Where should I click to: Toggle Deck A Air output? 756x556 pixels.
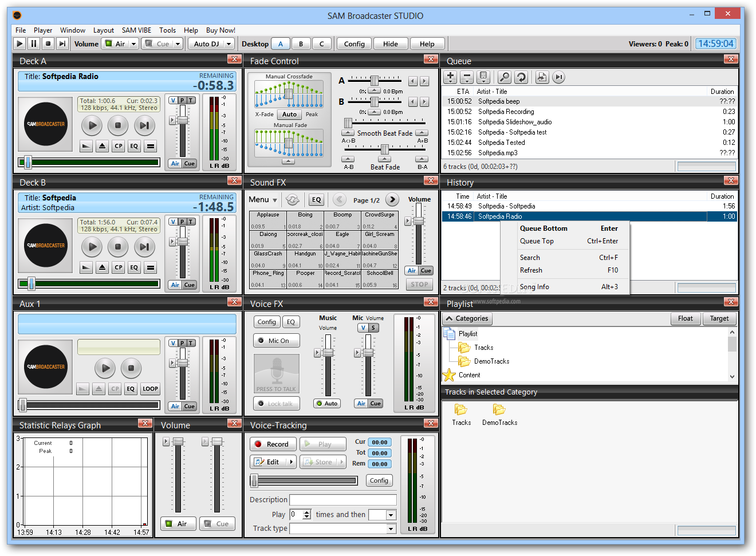(x=175, y=163)
